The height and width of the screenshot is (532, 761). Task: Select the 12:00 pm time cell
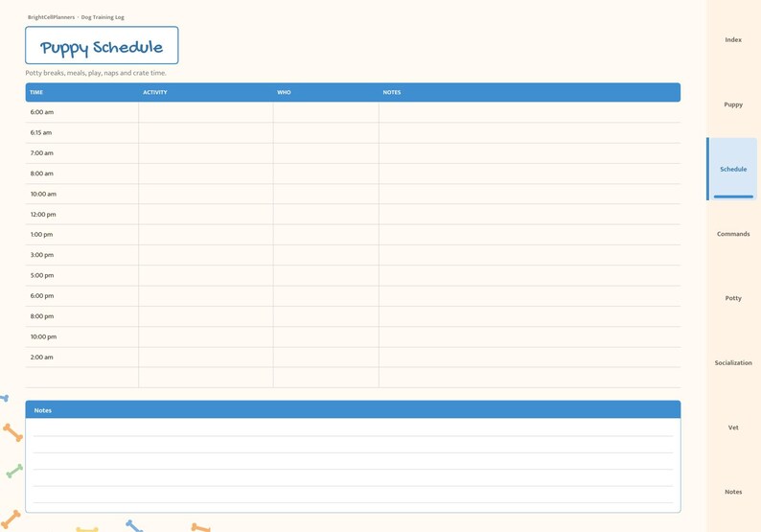(x=82, y=214)
